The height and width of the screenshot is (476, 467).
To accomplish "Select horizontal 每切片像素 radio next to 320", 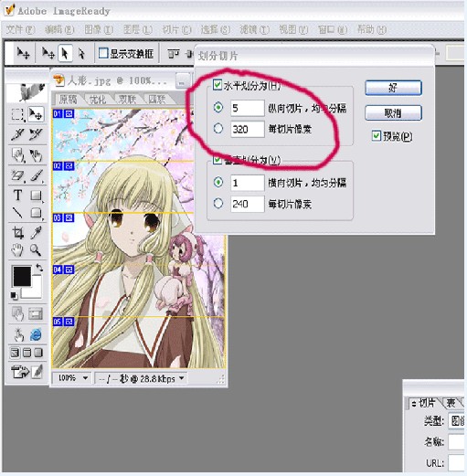I will (x=218, y=128).
